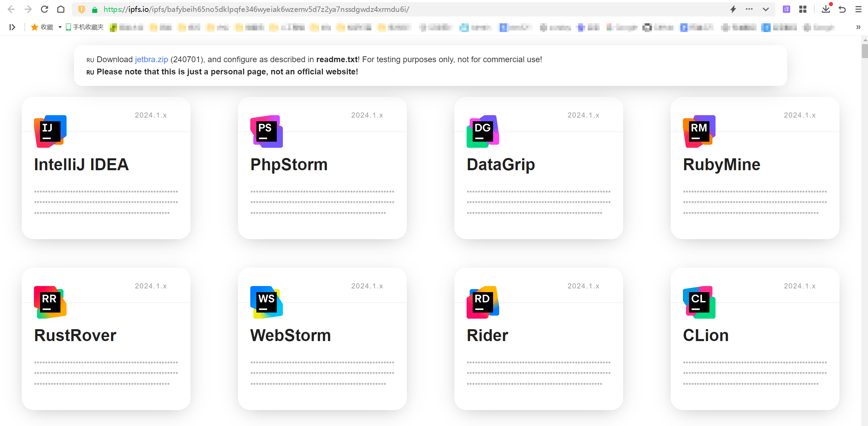
Task: Click the translate page icon
Action: (x=786, y=9)
